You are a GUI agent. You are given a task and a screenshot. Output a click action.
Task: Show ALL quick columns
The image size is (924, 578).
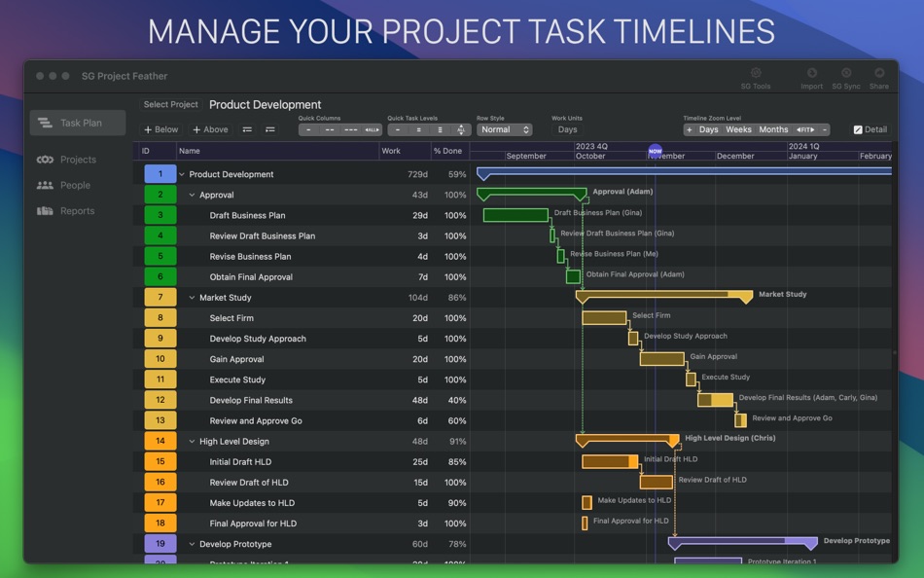(x=372, y=129)
